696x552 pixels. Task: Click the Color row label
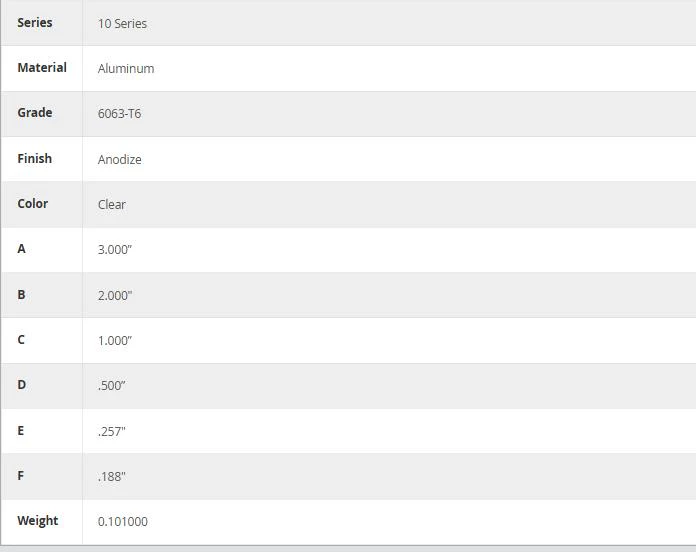(x=33, y=203)
